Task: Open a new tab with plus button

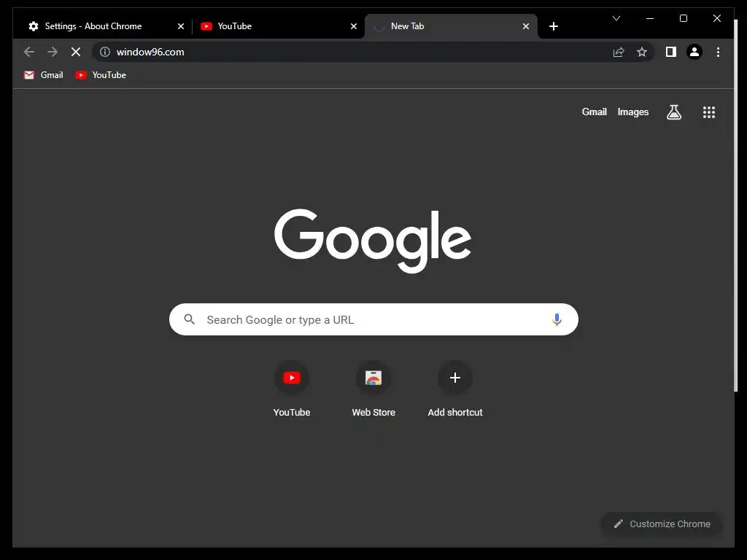Action: [x=553, y=26]
